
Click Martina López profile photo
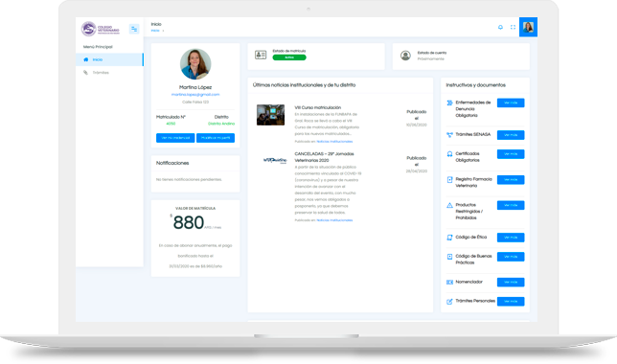point(195,64)
